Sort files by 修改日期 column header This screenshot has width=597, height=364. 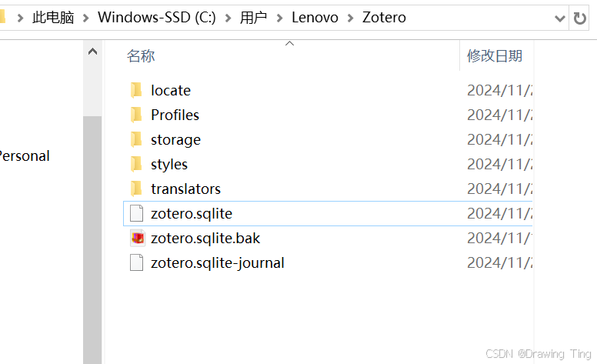pyautogui.click(x=495, y=56)
